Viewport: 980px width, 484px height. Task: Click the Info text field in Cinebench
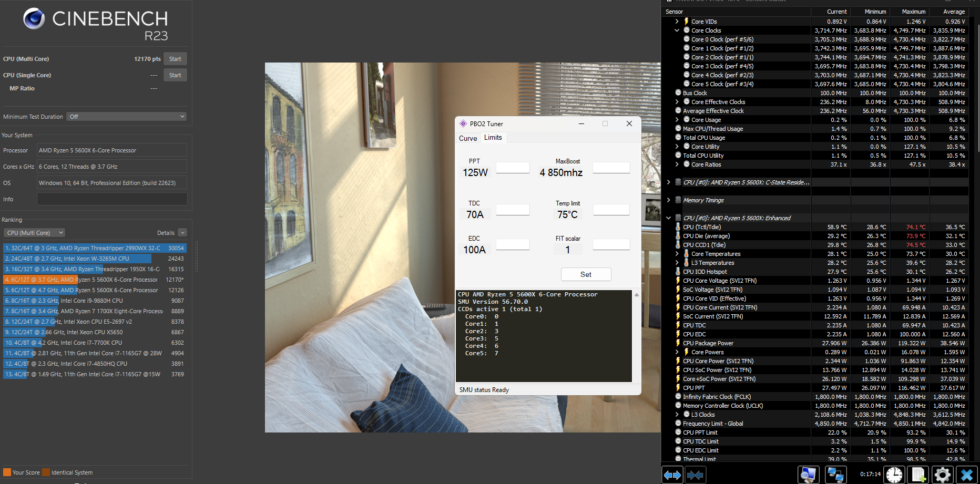tap(112, 199)
